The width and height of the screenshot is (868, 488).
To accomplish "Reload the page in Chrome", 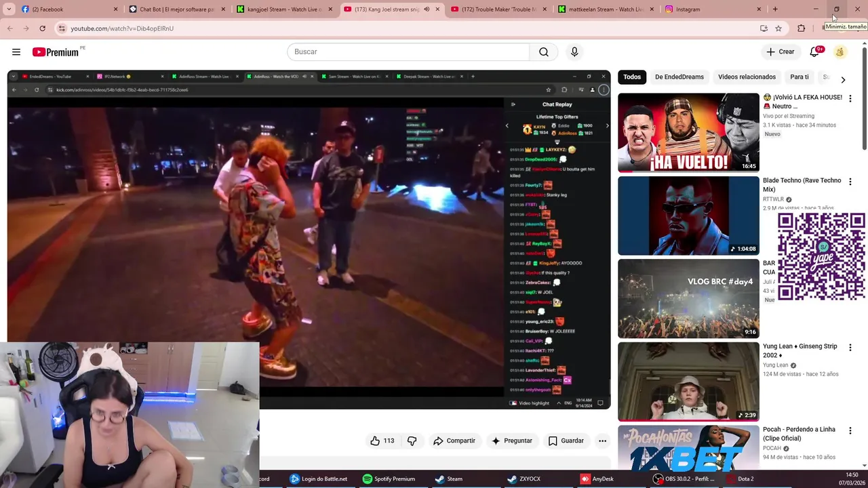I will (42, 28).
